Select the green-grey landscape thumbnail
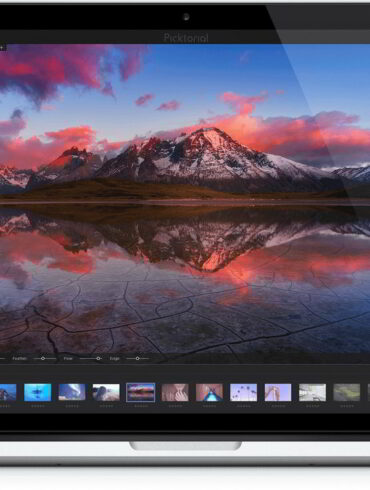 [x=347, y=392]
